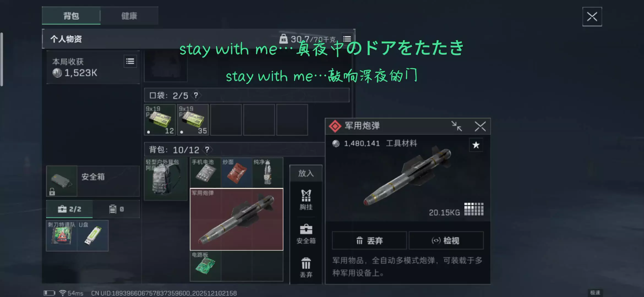The width and height of the screenshot is (644, 297).
Task: Open the 背包 capacity help question mark
Action: (207, 150)
